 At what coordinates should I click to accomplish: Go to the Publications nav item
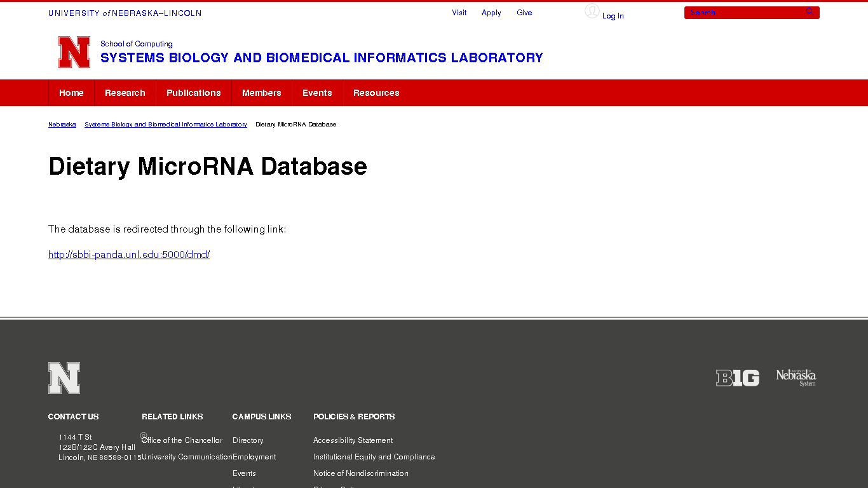pyautogui.click(x=194, y=93)
